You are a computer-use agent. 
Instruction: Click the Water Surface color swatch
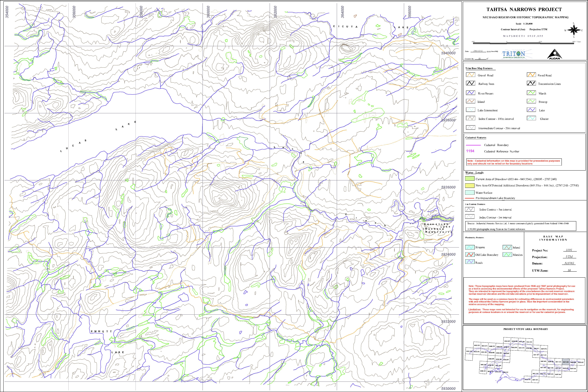[469, 193]
